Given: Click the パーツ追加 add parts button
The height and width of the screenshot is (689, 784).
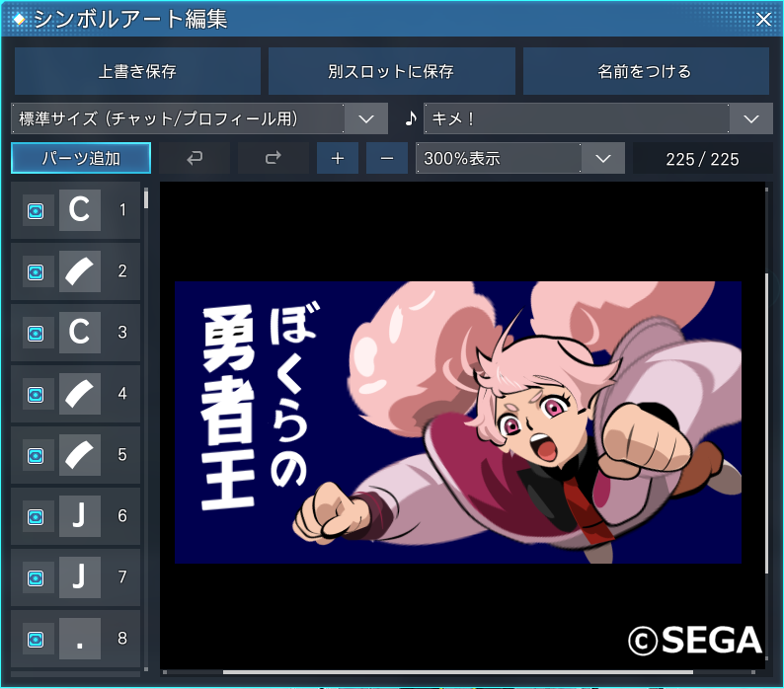Looking at the screenshot, I should click(x=81, y=158).
